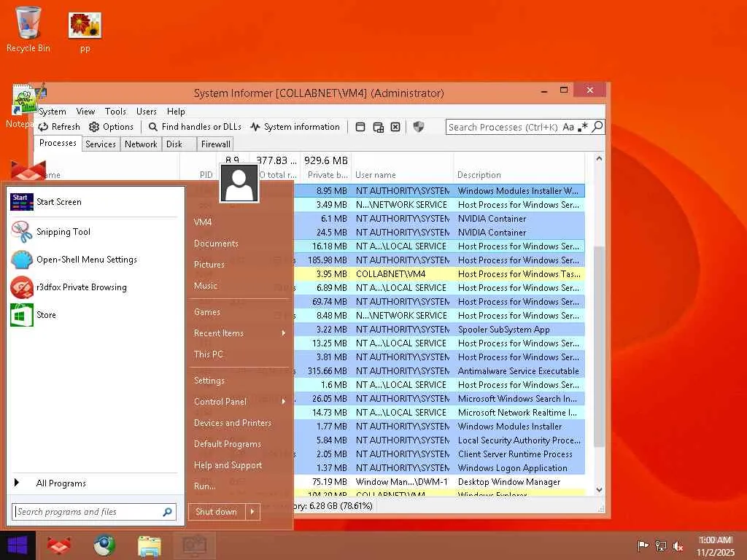Sort by the User name column header
Image resolution: width=747 pixels, height=560 pixels.
click(x=403, y=175)
